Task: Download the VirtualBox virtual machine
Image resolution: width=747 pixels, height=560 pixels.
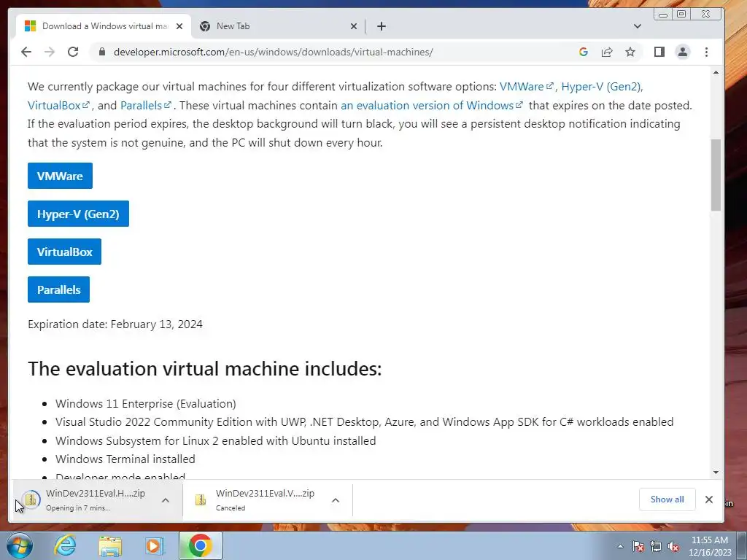Action: point(64,252)
